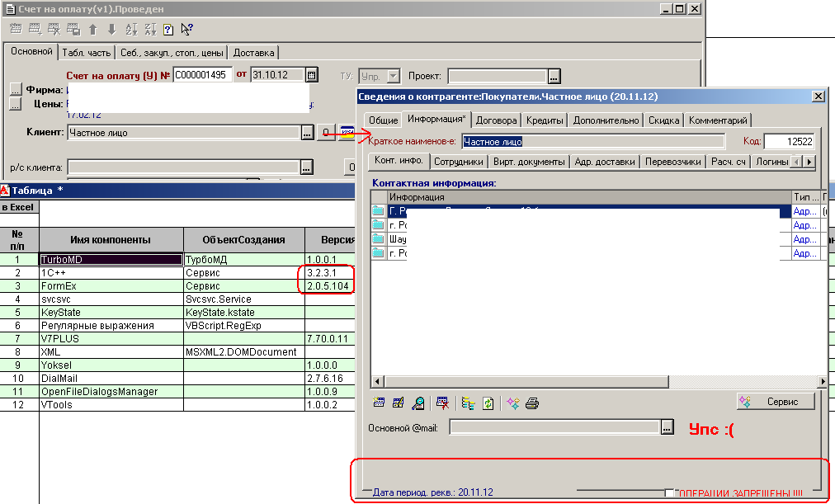Image resolution: width=835 pixels, height=504 pixels.
Task: Click the delete row icon in contact toolbar
Action: pos(443,403)
